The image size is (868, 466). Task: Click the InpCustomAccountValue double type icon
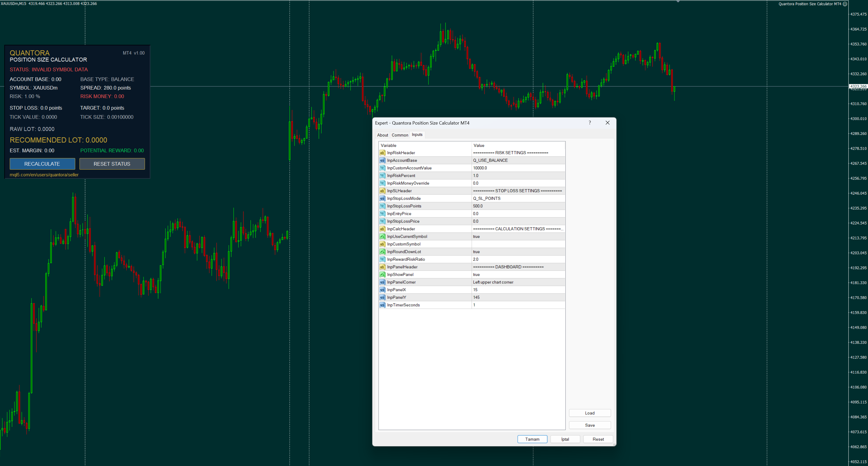pos(382,168)
